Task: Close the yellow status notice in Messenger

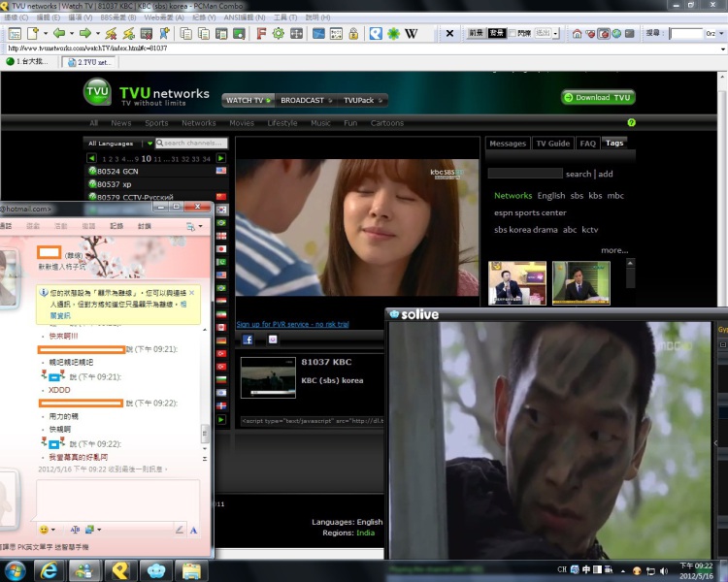Action: point(192,293)
